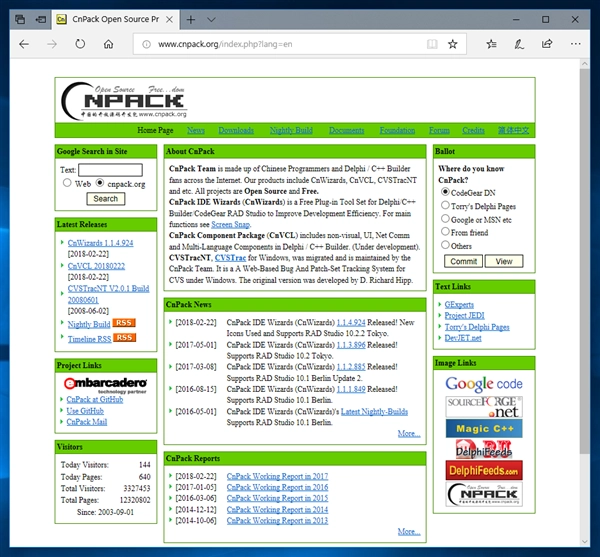Open the Google Code image link
Screen dimensions: 600x557
484,384
